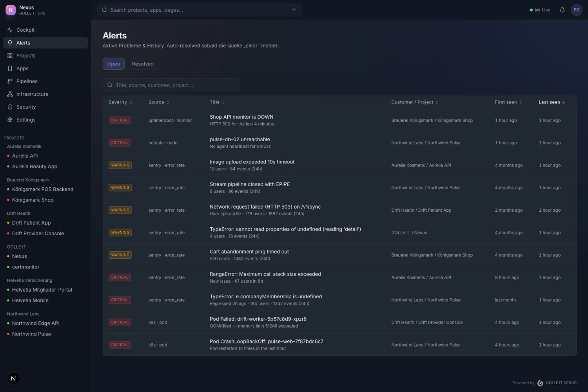The height and width of the screenshot is (392, 588).
Task: Click Drift Health / Drift Provider Console cell
Action: 427,322
